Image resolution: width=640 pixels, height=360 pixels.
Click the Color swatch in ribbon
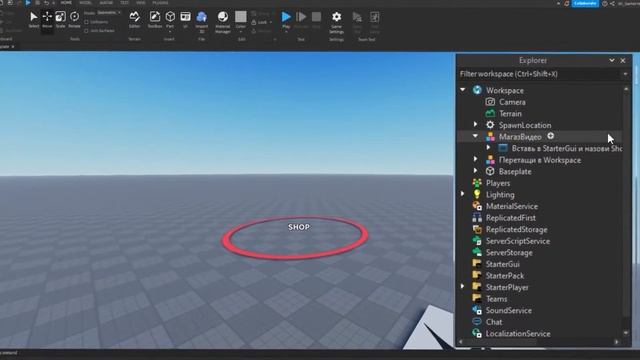coord(241,17)
